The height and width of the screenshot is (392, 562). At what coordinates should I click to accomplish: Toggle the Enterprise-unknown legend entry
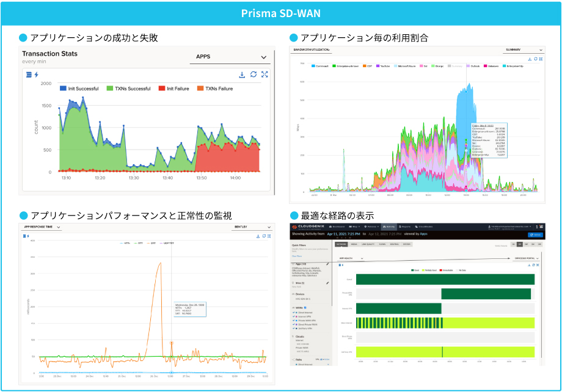coord(346,66)
